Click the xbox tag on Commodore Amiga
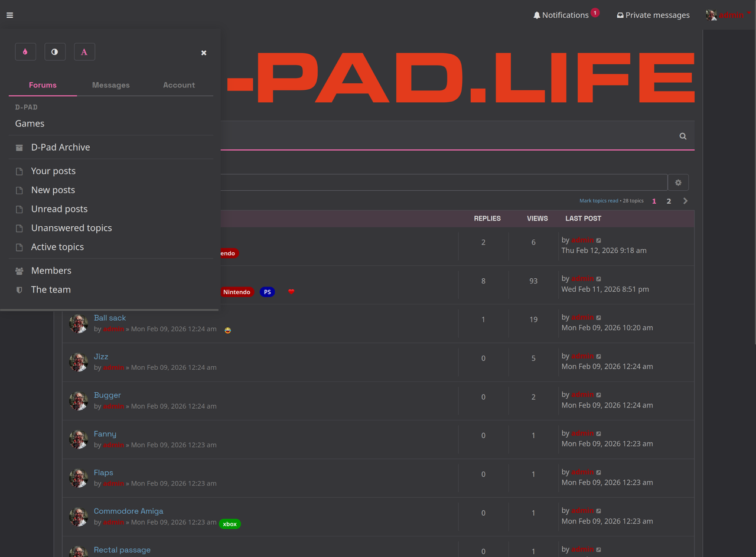Screen dimensions: 756x557 pos(230,524)
